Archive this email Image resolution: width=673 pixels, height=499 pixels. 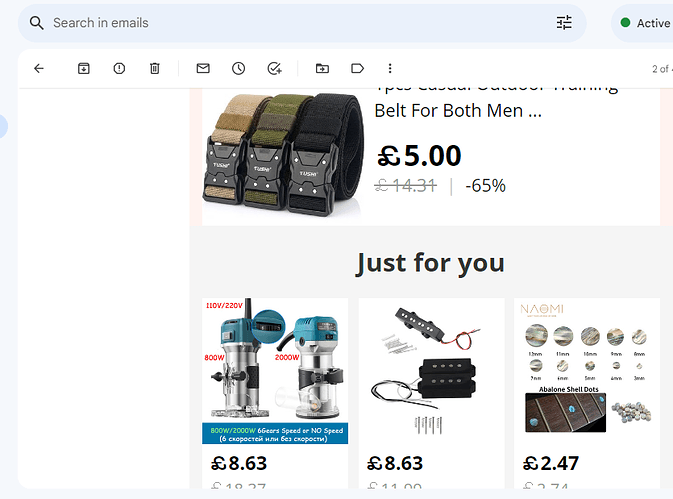pyautogui.click(x=84, y=68)
